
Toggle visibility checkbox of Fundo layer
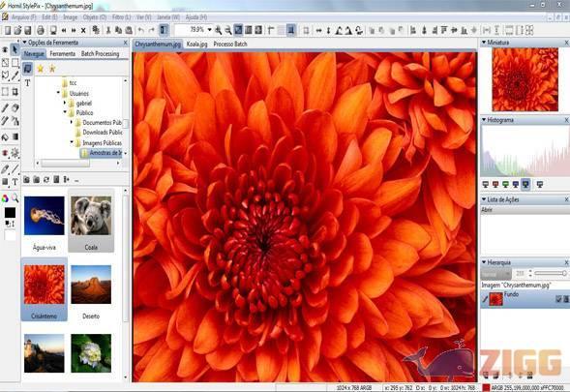point(558,299)
